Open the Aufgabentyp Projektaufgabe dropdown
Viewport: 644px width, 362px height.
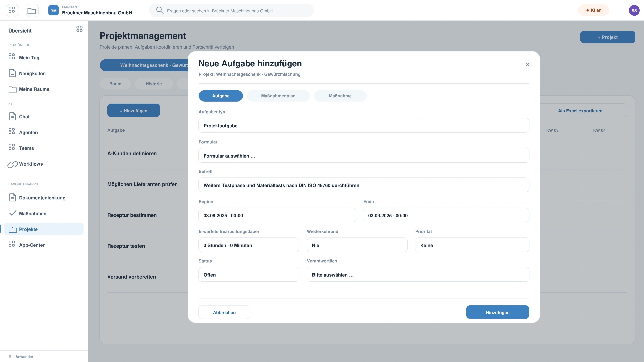364,125
